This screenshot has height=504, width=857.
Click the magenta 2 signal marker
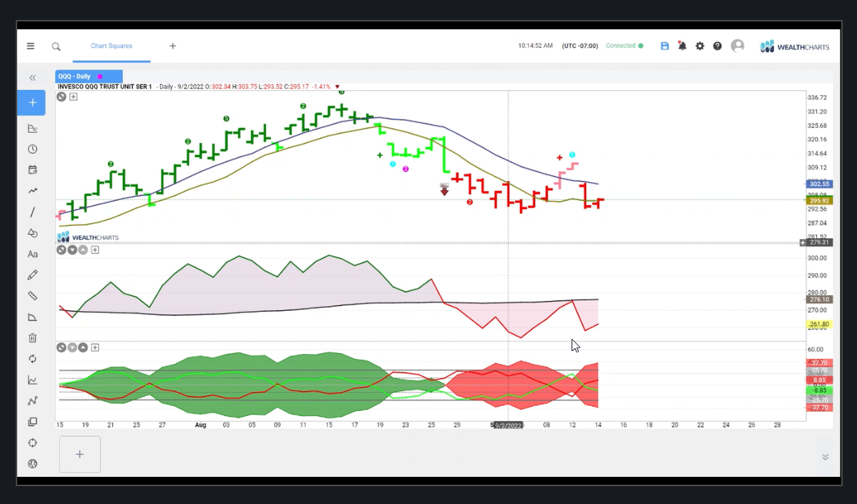(x=406, y=169)
